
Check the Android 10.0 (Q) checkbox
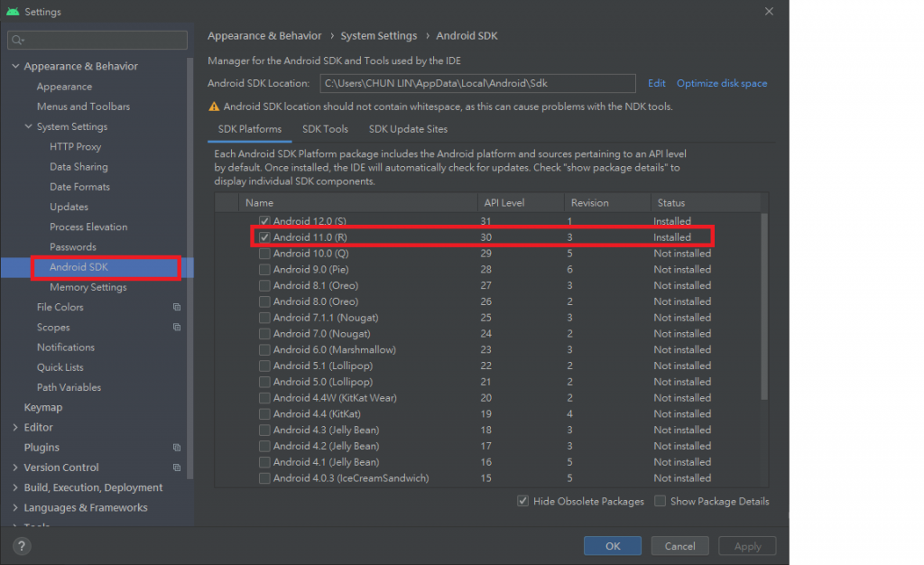pyautogui.click(x=264, y=254)
